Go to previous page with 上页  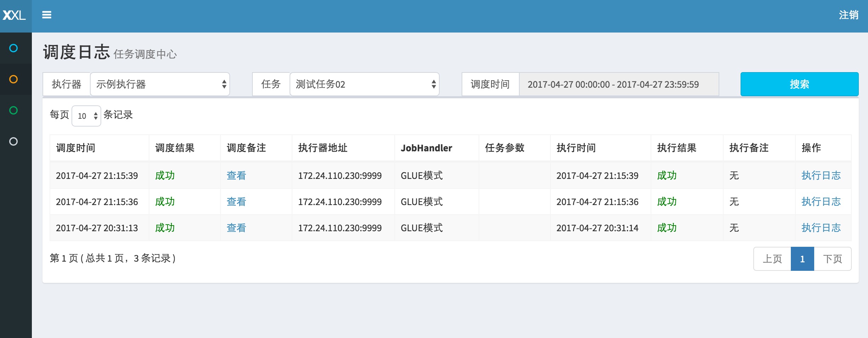(772, 259)
